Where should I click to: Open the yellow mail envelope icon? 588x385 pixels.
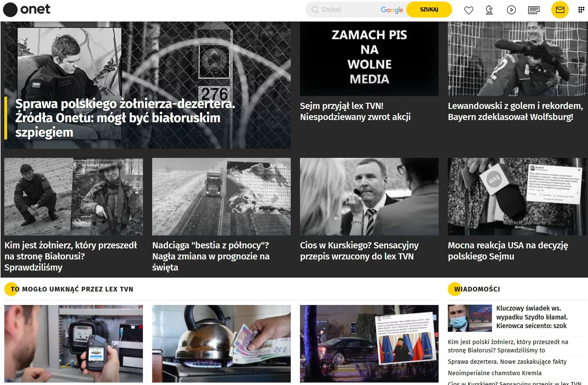560,10
